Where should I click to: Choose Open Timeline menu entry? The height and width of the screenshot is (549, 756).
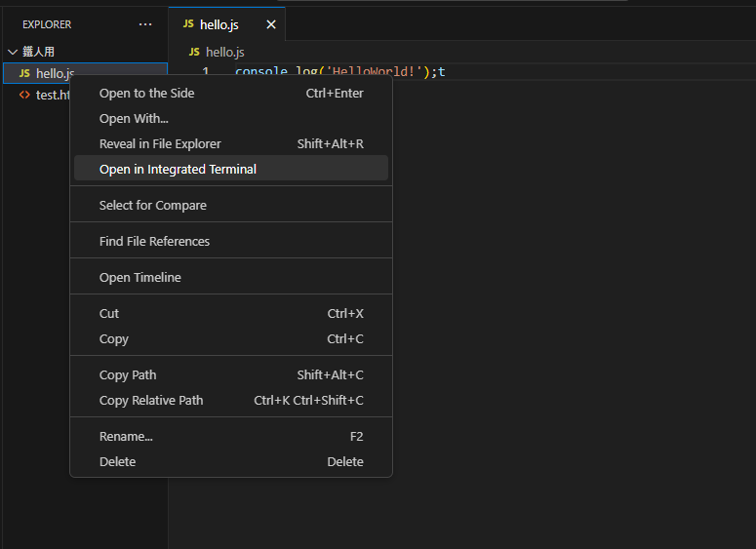tap(231, 278)
